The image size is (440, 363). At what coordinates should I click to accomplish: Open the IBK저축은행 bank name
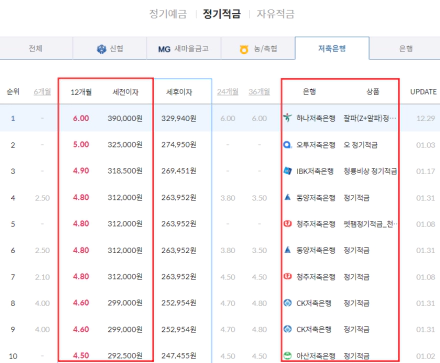click(x=315, y=171)
